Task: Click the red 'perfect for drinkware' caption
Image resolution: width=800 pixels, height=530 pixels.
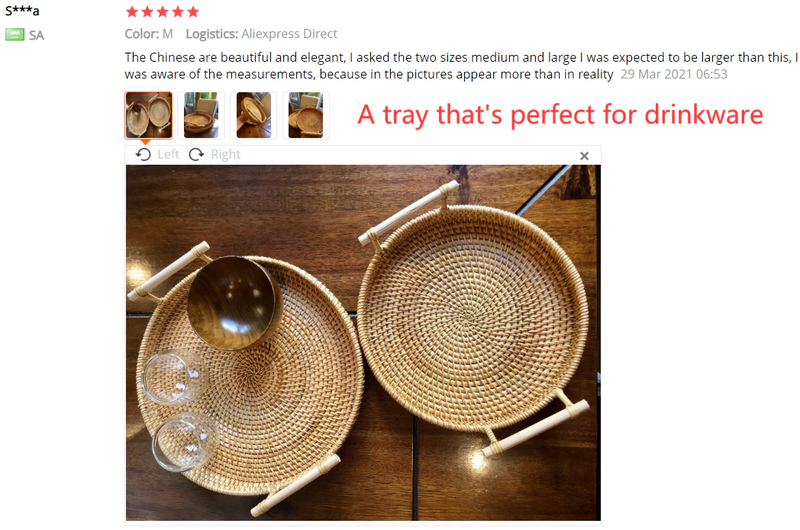Action: coord(560,114)
